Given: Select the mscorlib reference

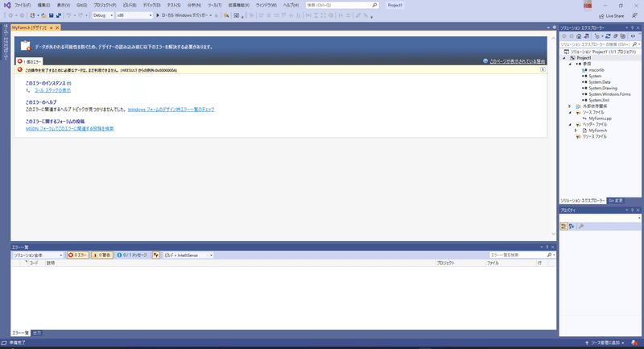Looking at the screenshot, I should [x=597, y=70].
